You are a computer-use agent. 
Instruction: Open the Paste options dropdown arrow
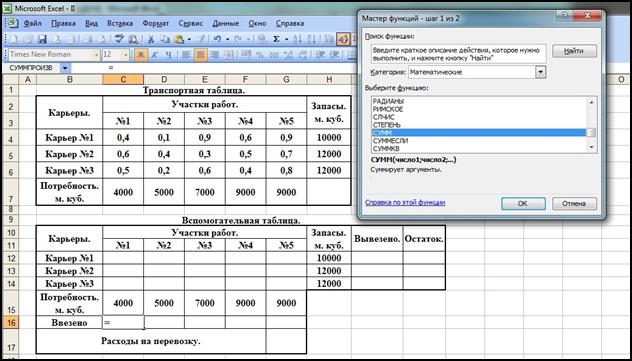click(189, 39)
